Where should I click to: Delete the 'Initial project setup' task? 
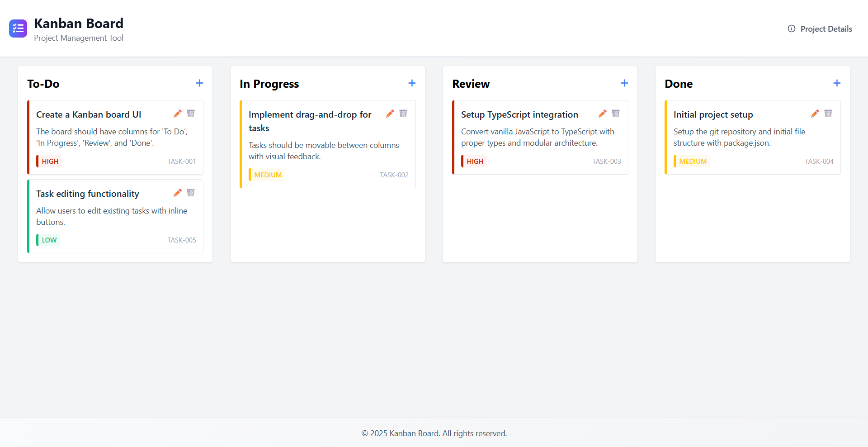[828, 114]
